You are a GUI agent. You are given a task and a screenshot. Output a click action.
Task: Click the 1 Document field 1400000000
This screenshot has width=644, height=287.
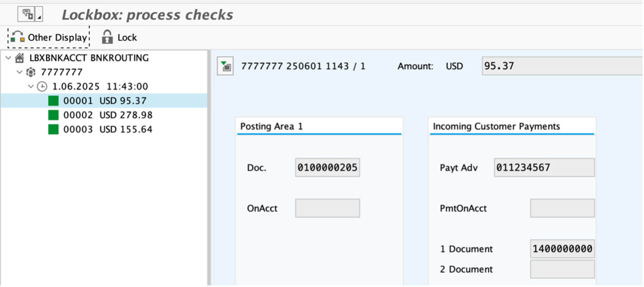click(x=562, y=249)
